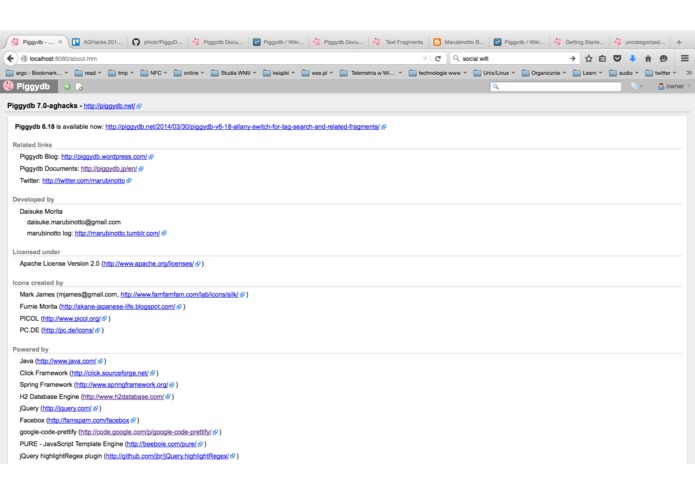Open a new browser tab with plus

pos(679,42)
